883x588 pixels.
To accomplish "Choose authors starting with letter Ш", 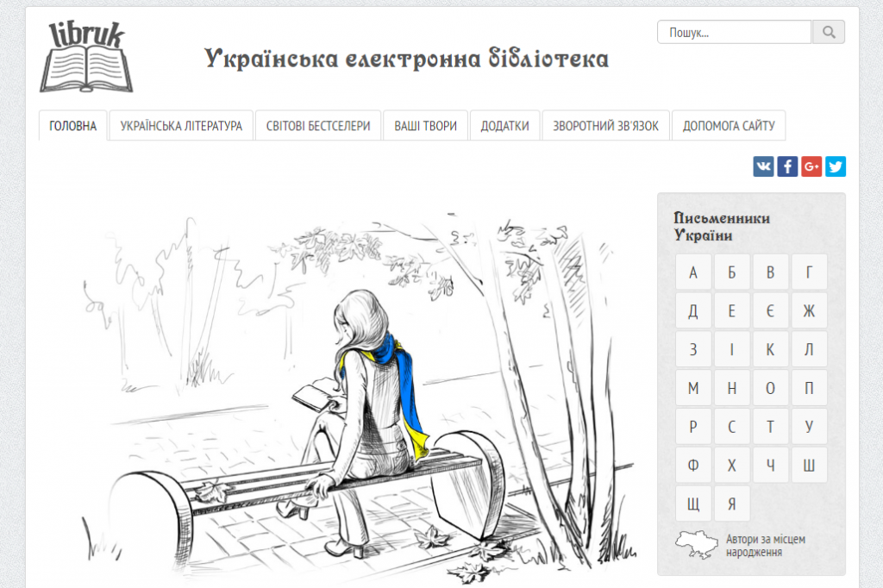I will point(809,466).
